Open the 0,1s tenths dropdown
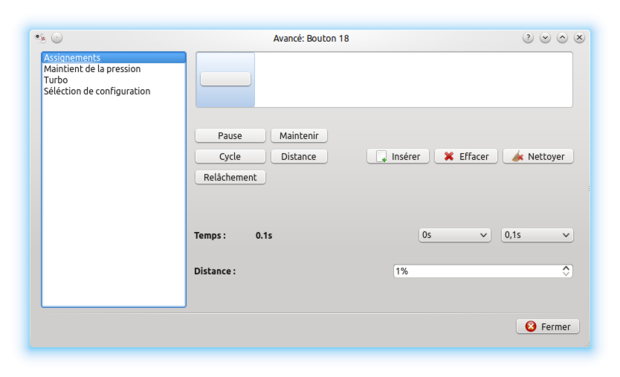The height and width of the screenshot is (377, 620). point(537,235)
